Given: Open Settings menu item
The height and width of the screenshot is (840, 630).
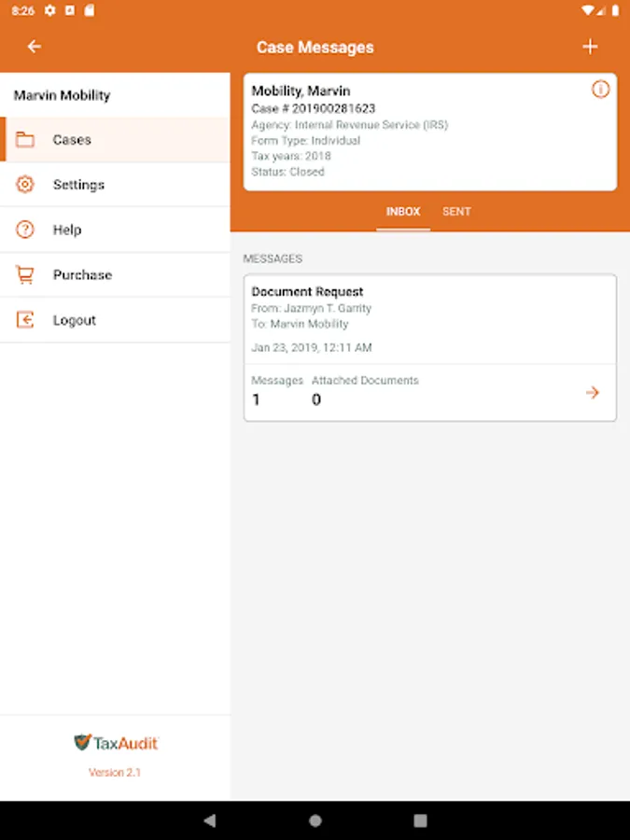Looking at the screenshot, I should point(115,184).
